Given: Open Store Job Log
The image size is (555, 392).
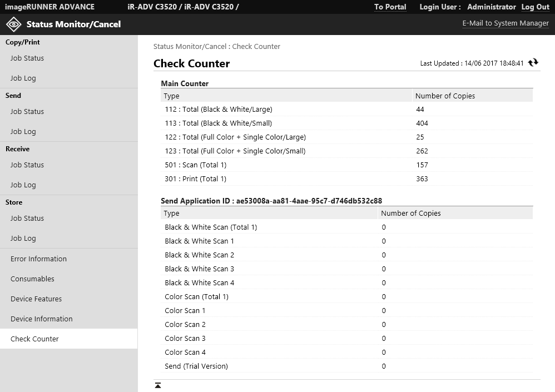Looking at the screenshot, I should click(23, 239).
